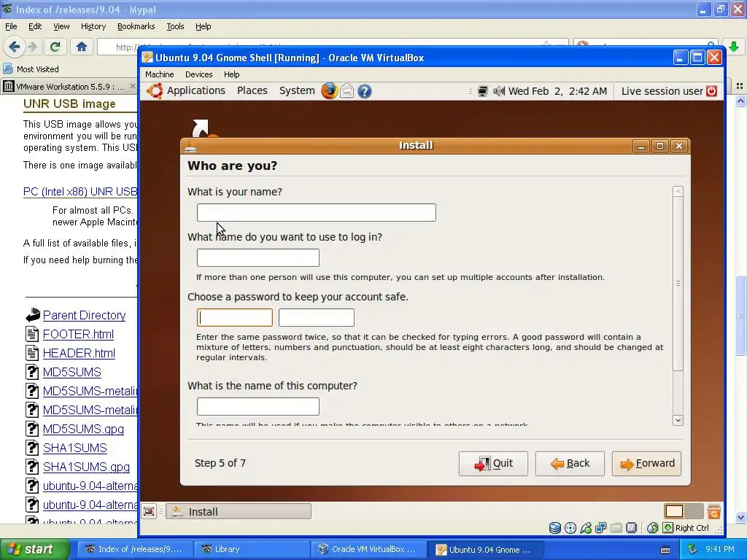Click the installer Back button
This screenshot has height=560, width=747.
570,463
